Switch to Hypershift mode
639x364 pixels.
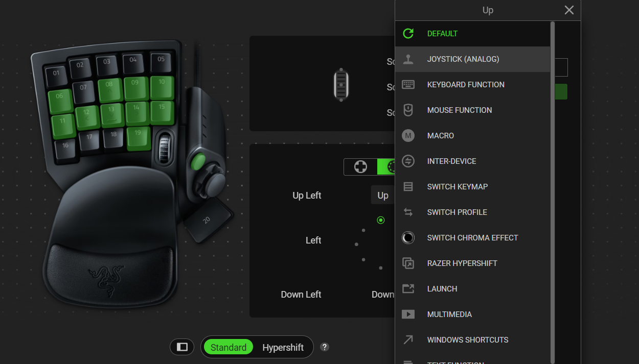(x=283, y=347)
